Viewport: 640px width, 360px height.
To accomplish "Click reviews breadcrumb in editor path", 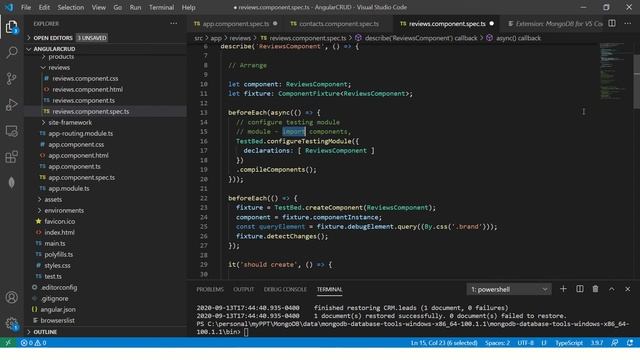I will point(240,38).
